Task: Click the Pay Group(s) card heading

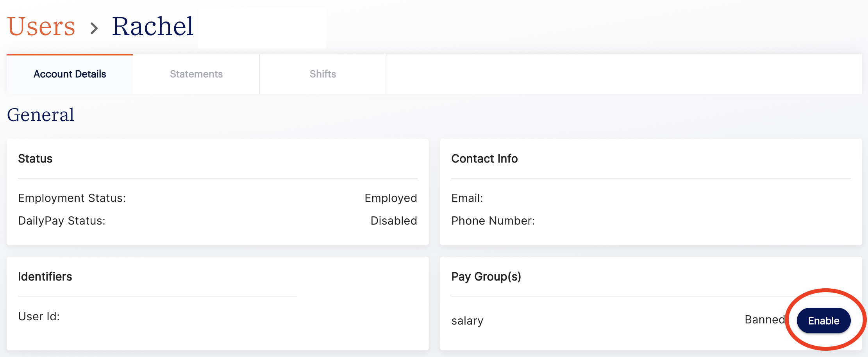Action: point(486,277)
